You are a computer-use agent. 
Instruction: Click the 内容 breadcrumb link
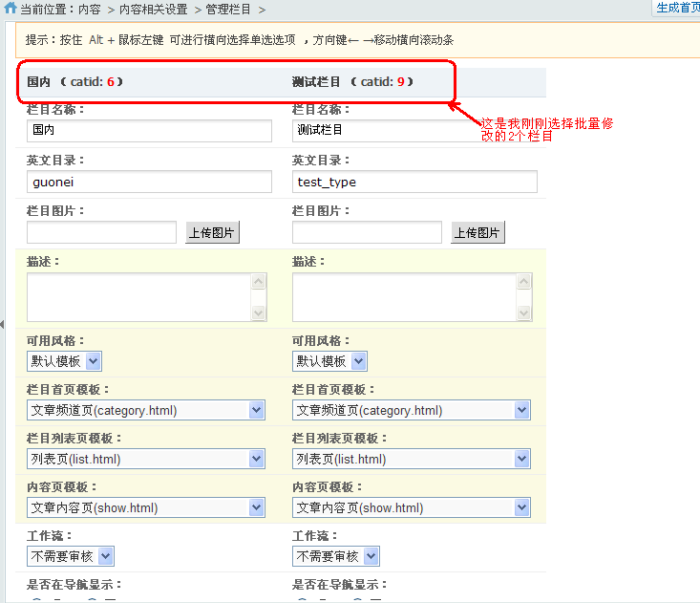tap(89, 10)
